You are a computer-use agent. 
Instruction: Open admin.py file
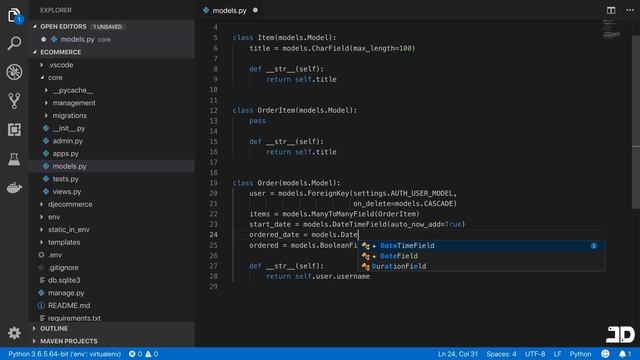pos(111,141)
